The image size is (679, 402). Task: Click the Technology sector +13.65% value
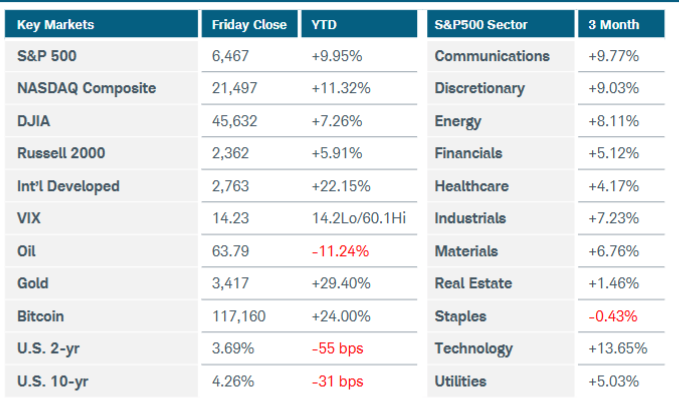[618, 348]
